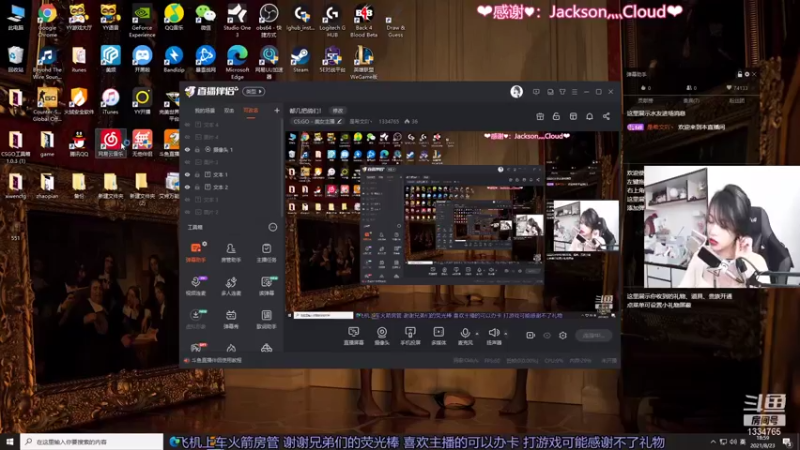Collapse the 工具箱 toolbox more button
800x450 pixels.
click(x=273, y=227)
